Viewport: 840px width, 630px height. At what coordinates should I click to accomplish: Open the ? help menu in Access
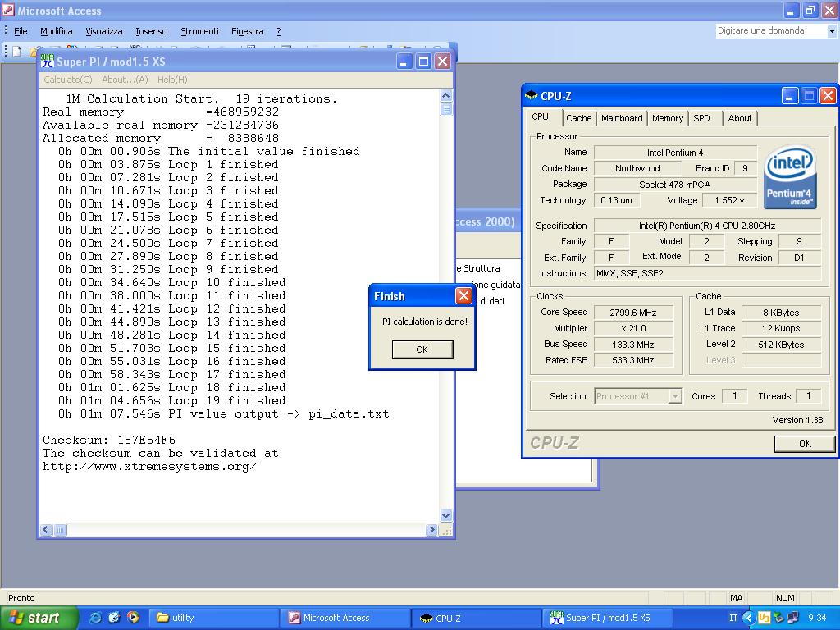tap(279, 31)
